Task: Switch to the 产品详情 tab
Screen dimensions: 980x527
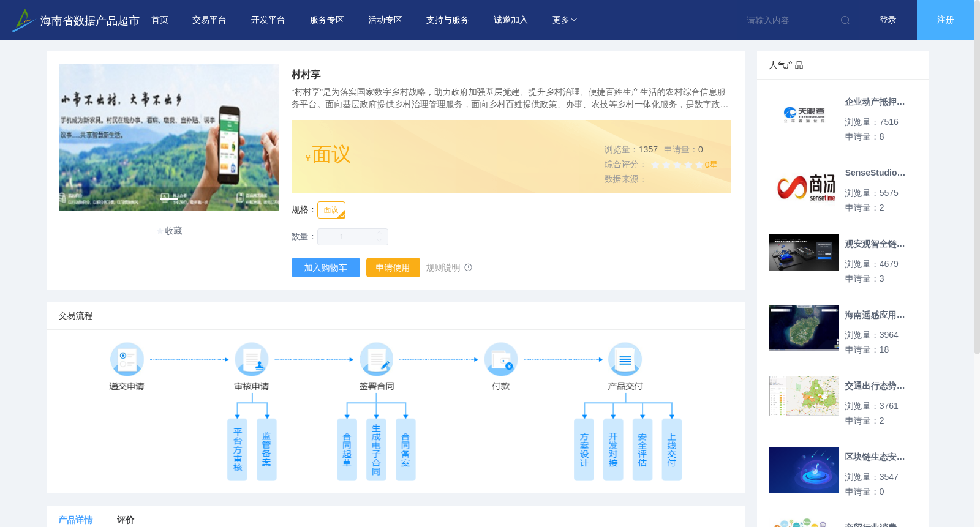Action: coord(75,520)
